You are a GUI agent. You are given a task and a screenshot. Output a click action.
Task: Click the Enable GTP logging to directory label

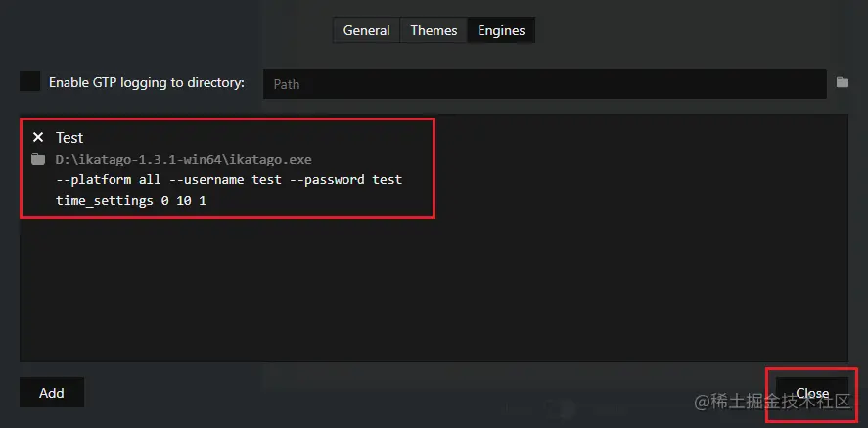(x=146, y=82)
